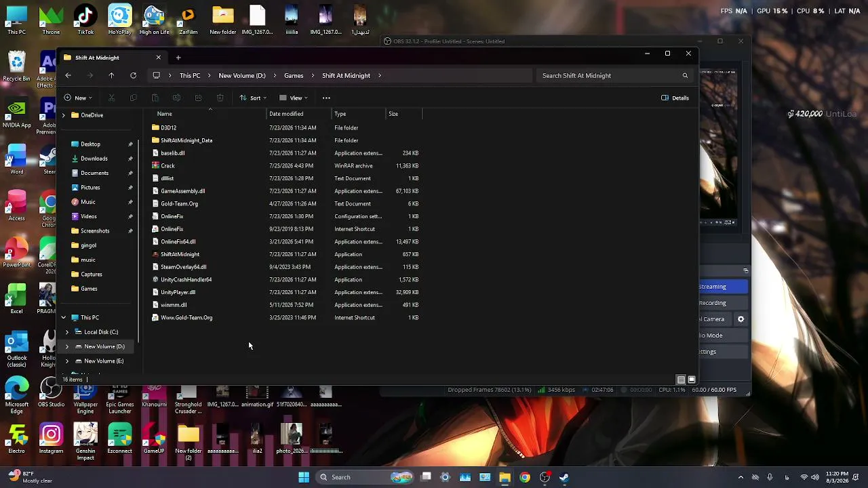Click the search magnifier icon in Explorer
This screenshot has width=868, height=488.
pos(685,75)
